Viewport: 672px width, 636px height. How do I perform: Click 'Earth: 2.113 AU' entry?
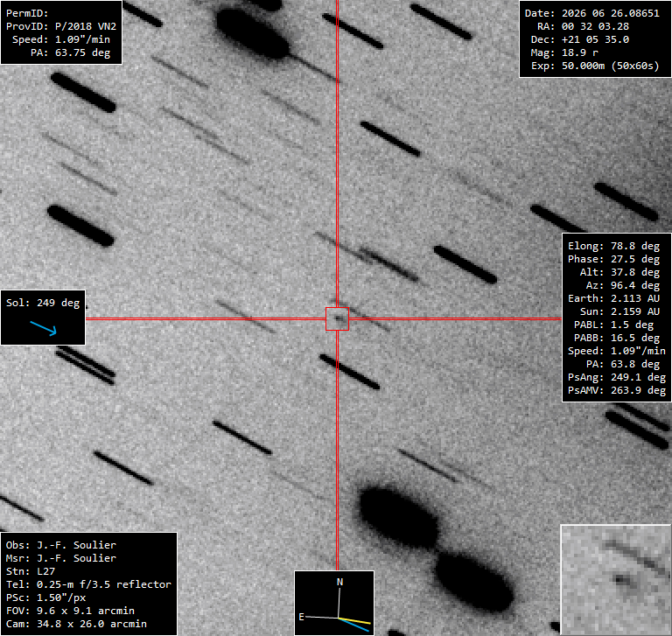coord(613,298)
